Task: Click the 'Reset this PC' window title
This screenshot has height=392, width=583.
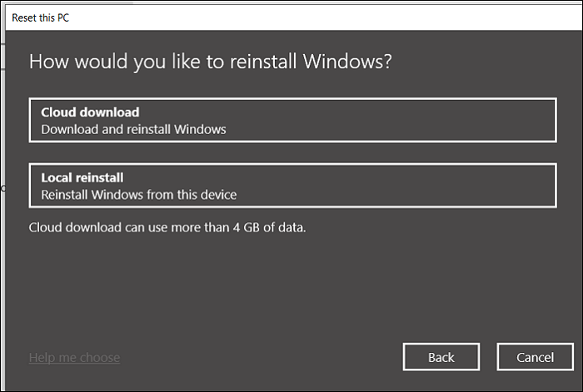Action: tap(41, 17)
